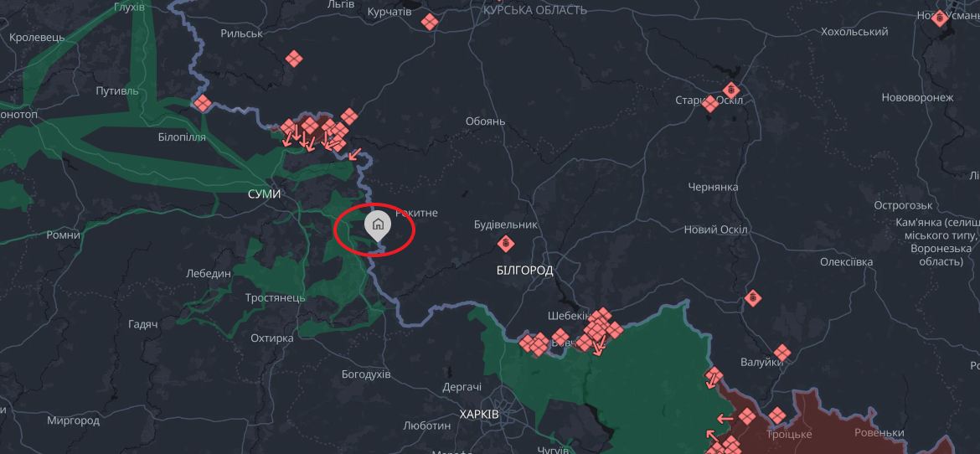Select the unit marker on border above Білопілля
The image size is (980, 454).
tap(202, 103)
